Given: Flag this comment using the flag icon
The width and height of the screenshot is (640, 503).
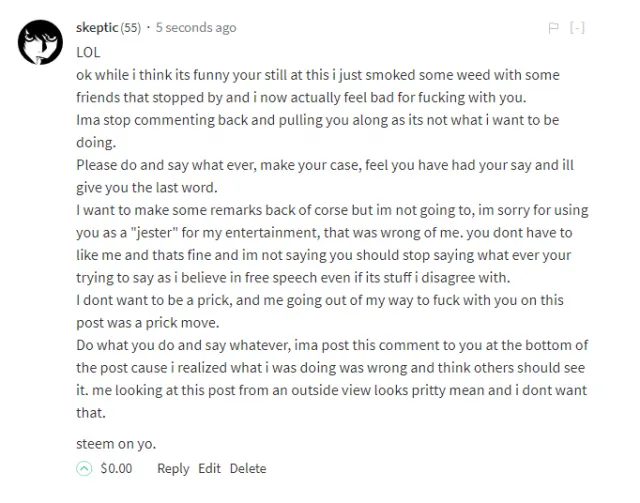Looking at the screenshot, I should tap(553, 28).
